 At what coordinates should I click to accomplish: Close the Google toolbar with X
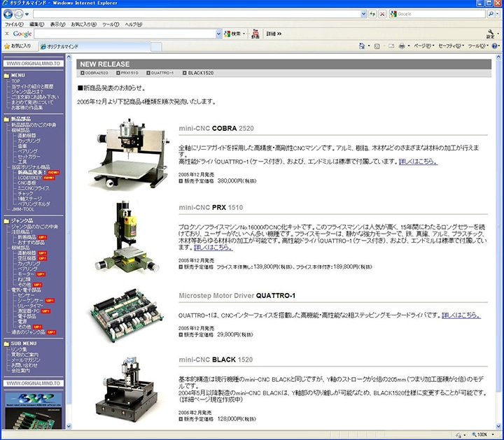6,34
